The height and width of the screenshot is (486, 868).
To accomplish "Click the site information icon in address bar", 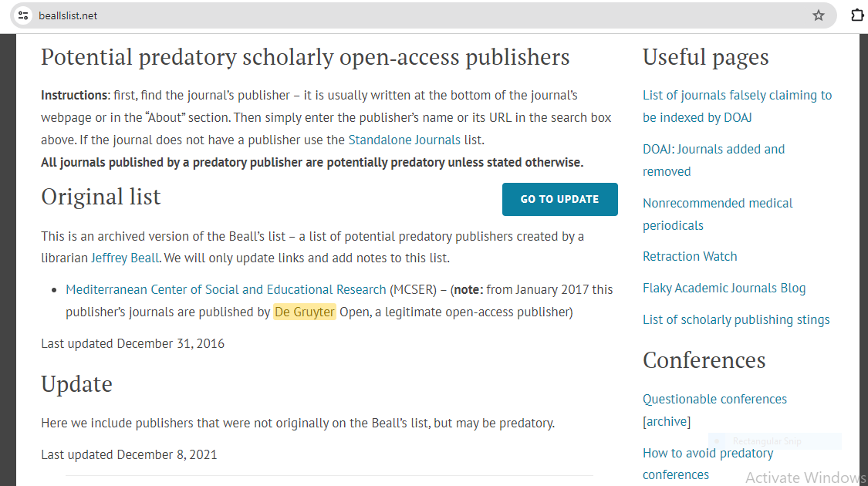I will pyautogui.click(x=23, y=15).
